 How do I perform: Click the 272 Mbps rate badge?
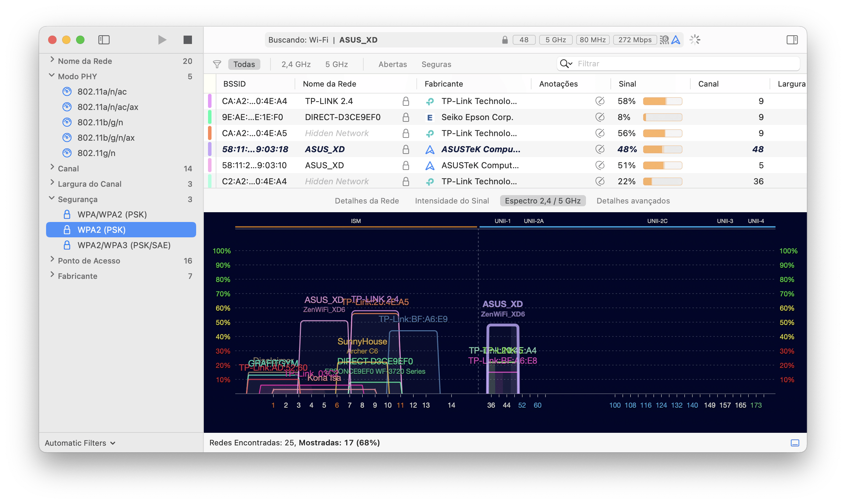tap(635, 40)
